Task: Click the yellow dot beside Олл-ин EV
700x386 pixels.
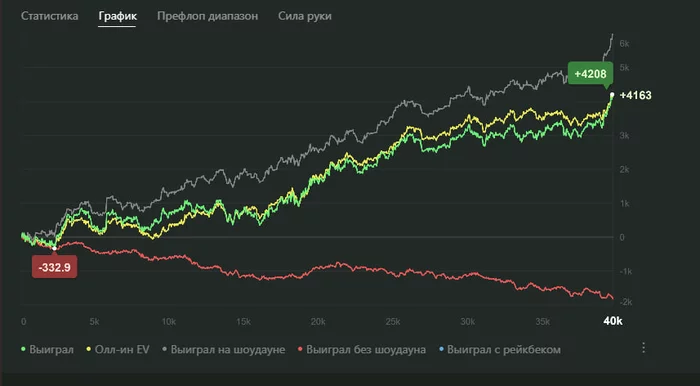Action: tap(89, 349)
